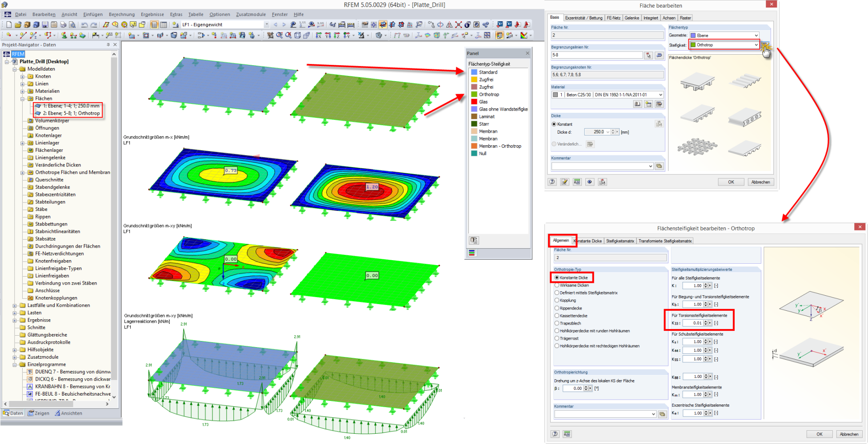Click the Open folder icon in toolbar
868x444 pixels.
coord(18,24)
